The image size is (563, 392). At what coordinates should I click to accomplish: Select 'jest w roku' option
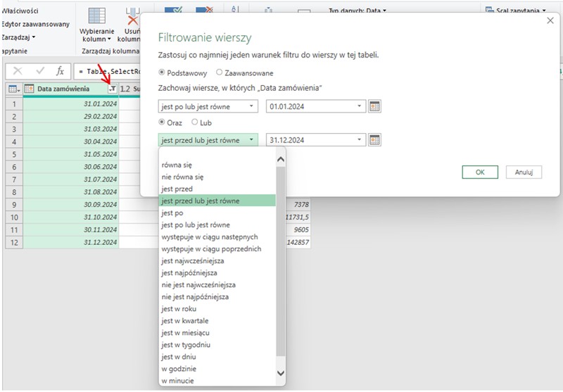[217, 309]
